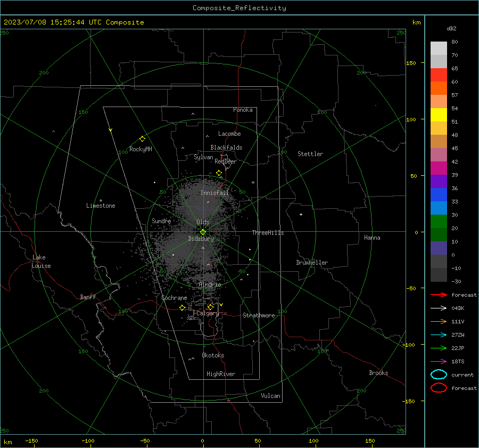Select the Sundre label

point(161,221)
